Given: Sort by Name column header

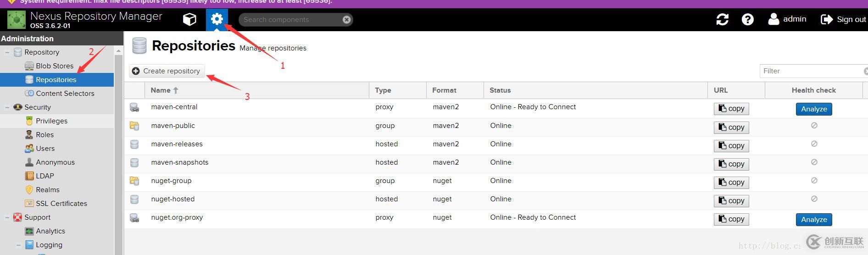Looking at the screenshot, I should point(257,90).
